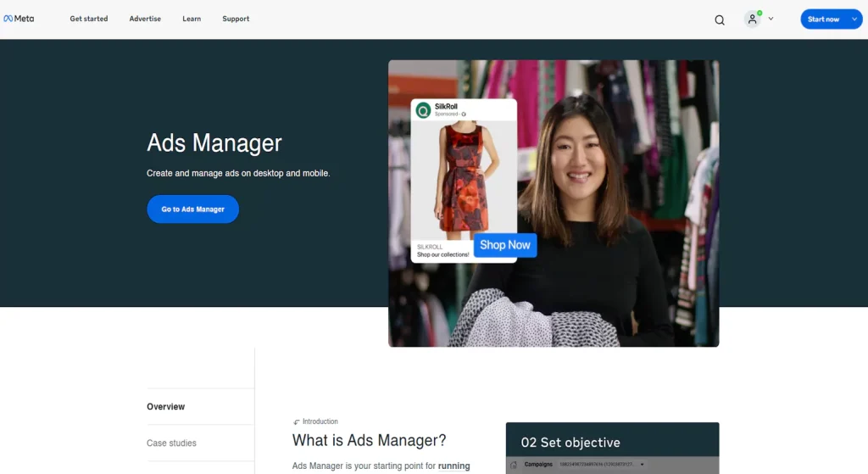Screen dimensions: 868x474
Task: Open the Start now dropdown arrow
Action: pyautogui.click(x=854, y=20)
